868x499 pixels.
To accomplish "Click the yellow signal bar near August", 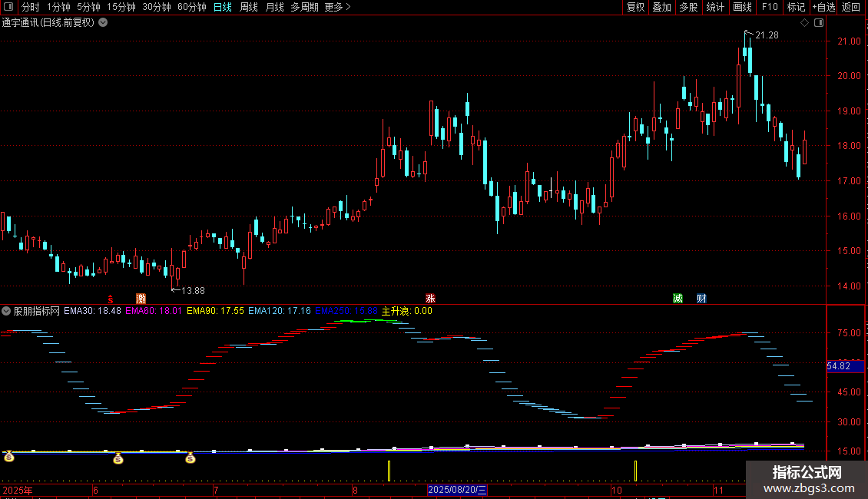I will click(389, 471).
